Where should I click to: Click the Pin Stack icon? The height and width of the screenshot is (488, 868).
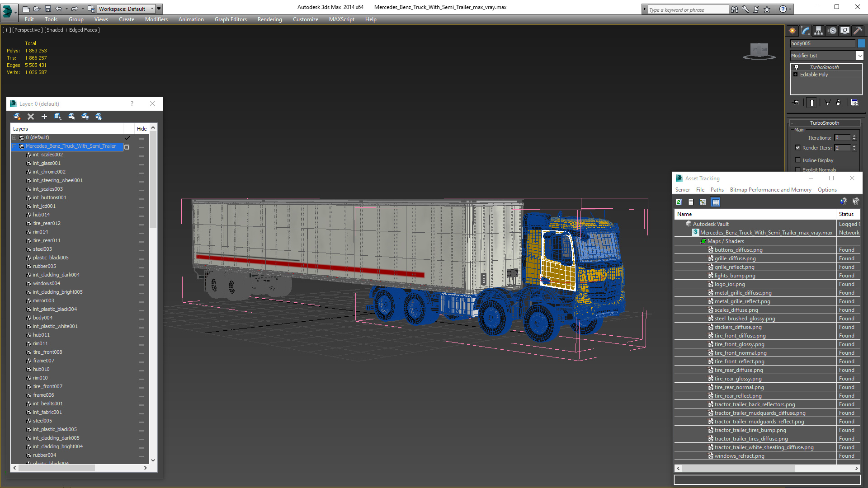point(796,103)
